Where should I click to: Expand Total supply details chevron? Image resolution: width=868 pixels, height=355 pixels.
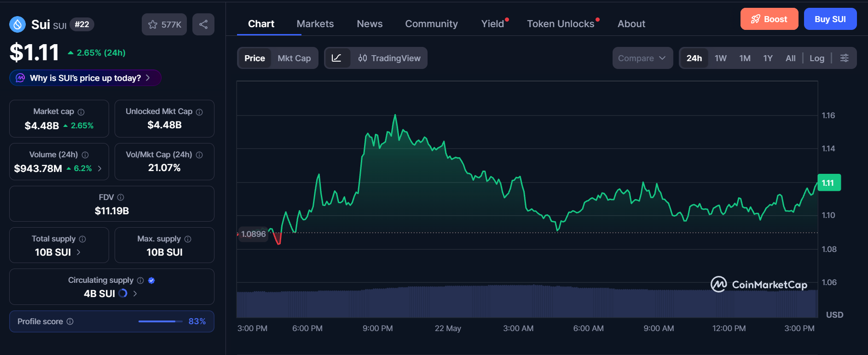click(x=78, y=252)
